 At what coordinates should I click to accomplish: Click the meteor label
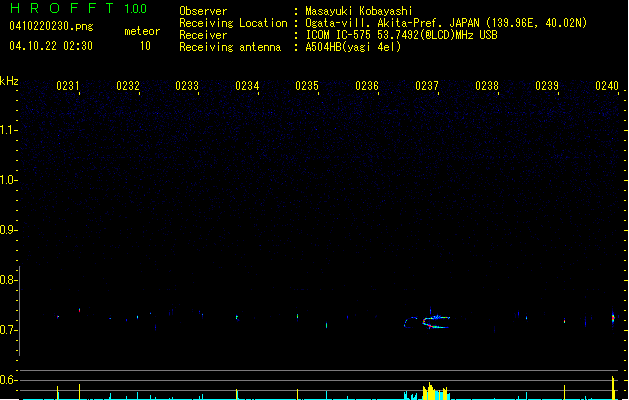(x=142, y=31)
